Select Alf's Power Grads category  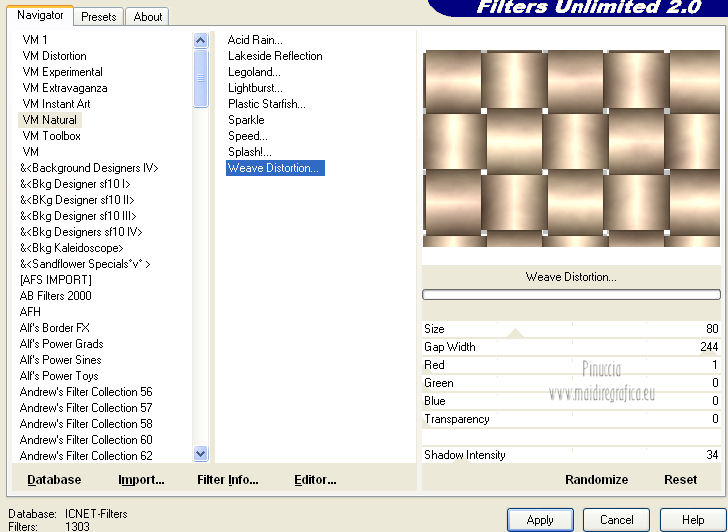(61, 344)
